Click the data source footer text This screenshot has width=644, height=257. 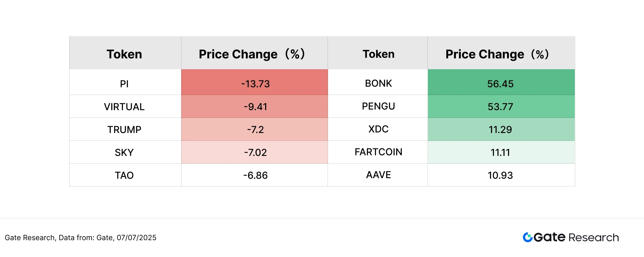pos(81,238)
